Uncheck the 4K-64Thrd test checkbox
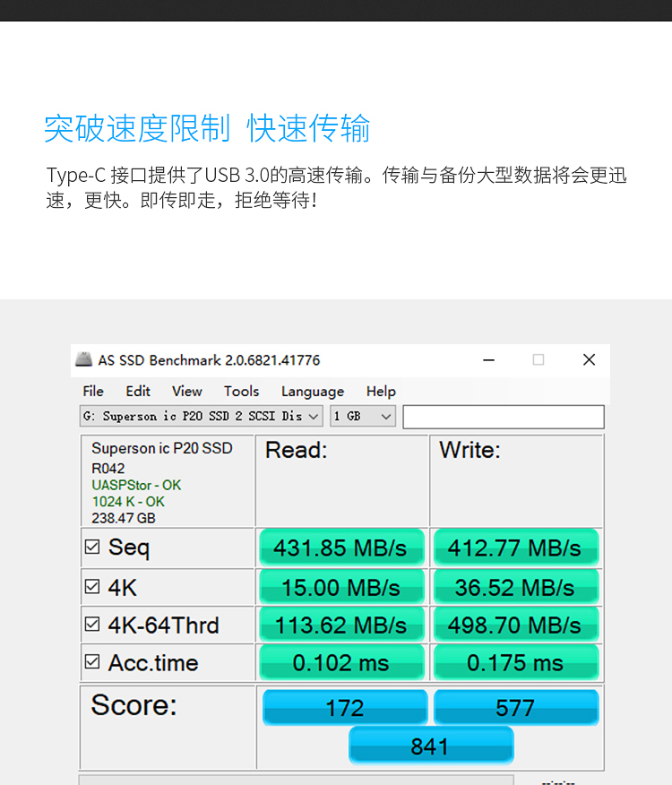The image size is (672, 785). tap(92, 624)
